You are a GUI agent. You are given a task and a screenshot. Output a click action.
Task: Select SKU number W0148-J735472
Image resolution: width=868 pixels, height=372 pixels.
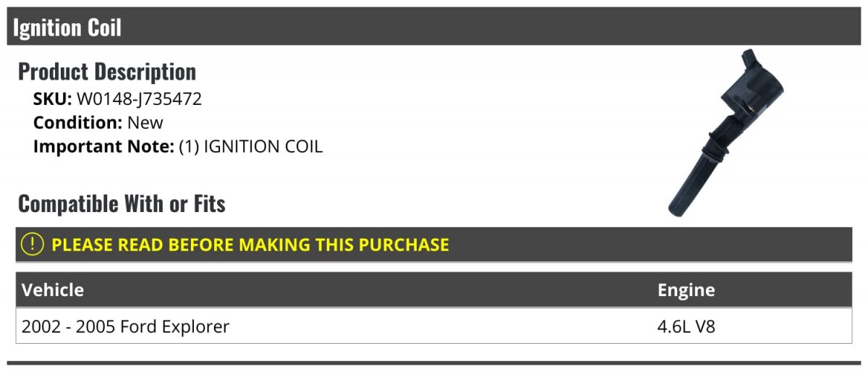(139, 99)
